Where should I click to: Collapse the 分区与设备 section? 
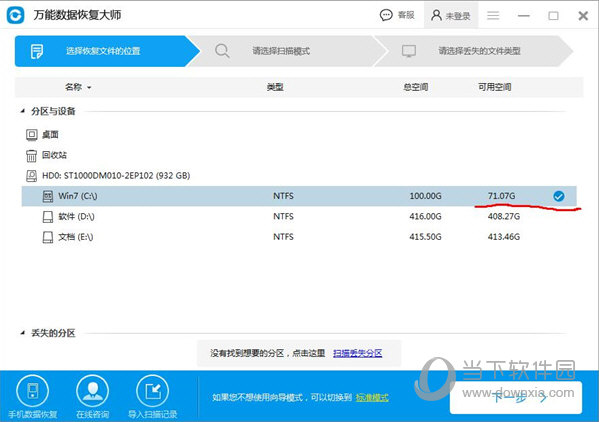point(23,111)
